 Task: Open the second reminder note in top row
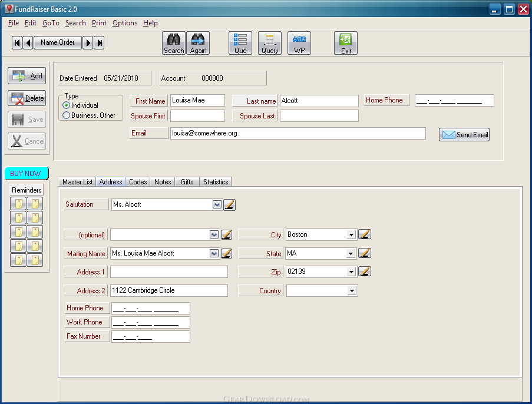pyautogui.click(x=35, y=204)
